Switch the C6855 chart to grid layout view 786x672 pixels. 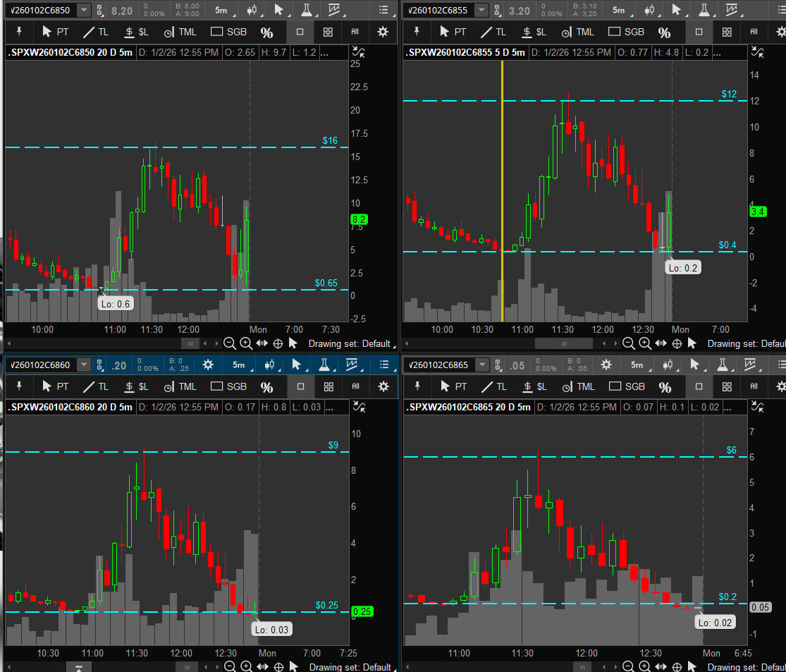pyautogui.click(x=727, y=32)
